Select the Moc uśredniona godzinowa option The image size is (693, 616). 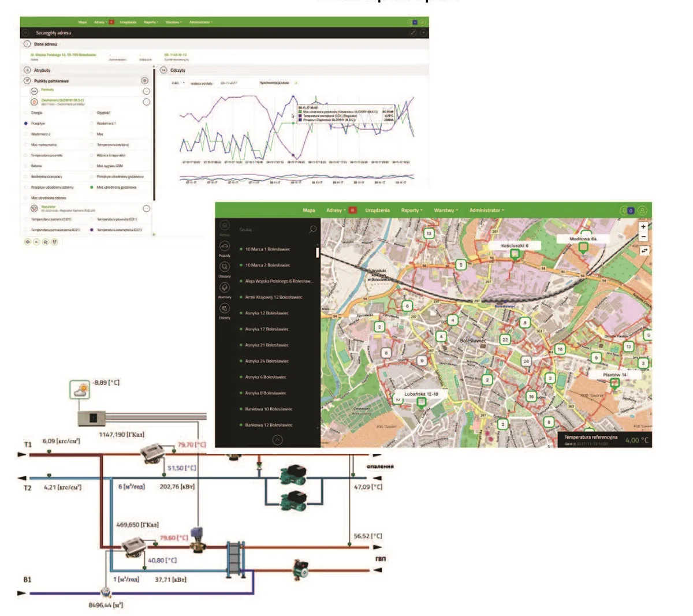92,188
